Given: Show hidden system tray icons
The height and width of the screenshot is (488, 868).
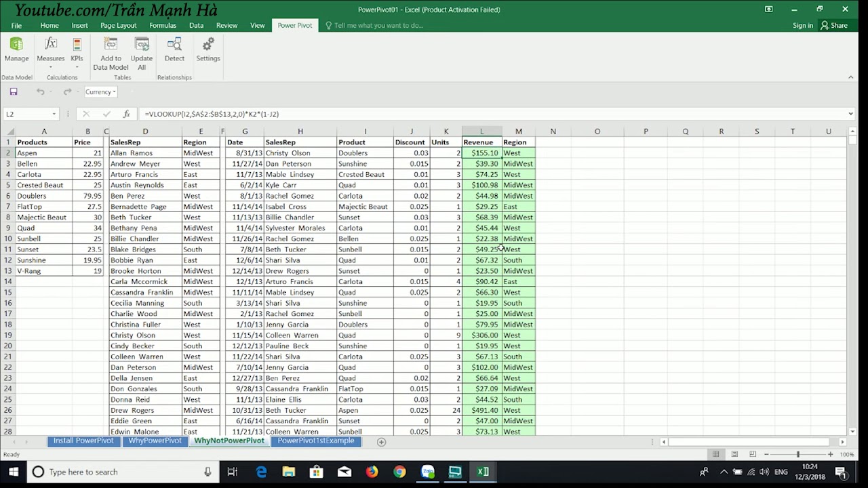Looking at the screenshot, I should point(724,472).
